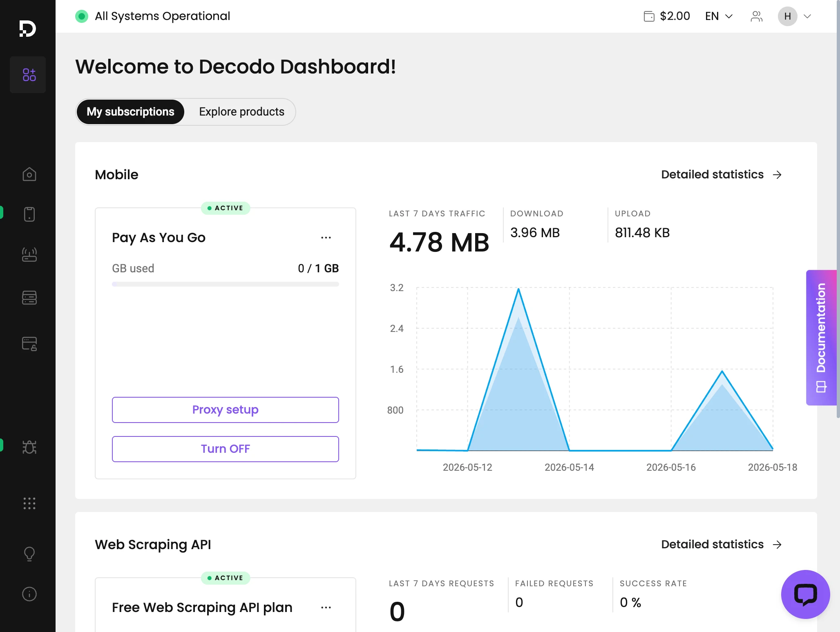Viewport: 840px width, 632px height.
Task: Click the Turn OFF button
Action: click(x=226, y=449)
